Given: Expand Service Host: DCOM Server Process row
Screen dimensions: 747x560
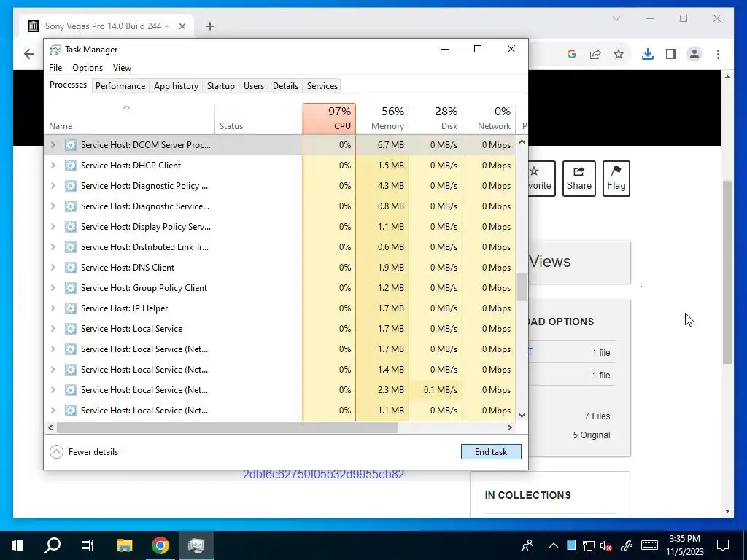Looking at the screenshot, I should 53,145.
